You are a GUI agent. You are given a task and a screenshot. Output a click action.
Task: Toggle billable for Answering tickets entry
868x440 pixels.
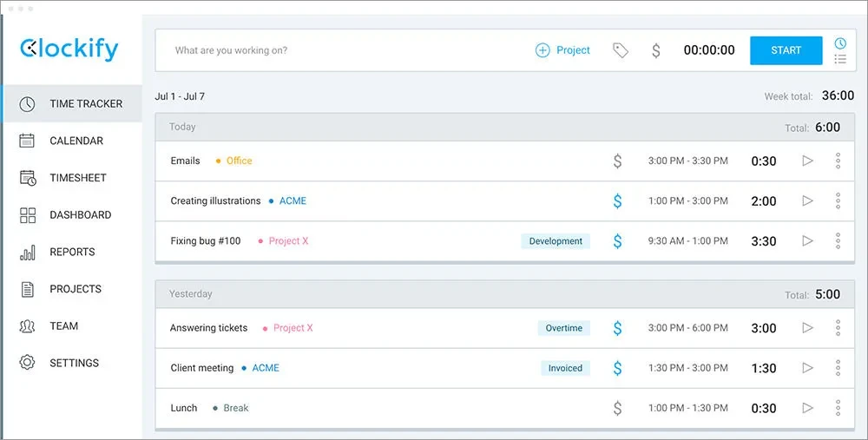coord(617,328)
